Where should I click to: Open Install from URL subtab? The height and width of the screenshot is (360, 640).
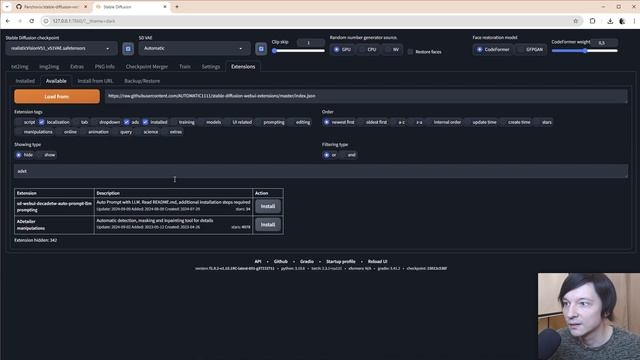(x=95, y=81)
